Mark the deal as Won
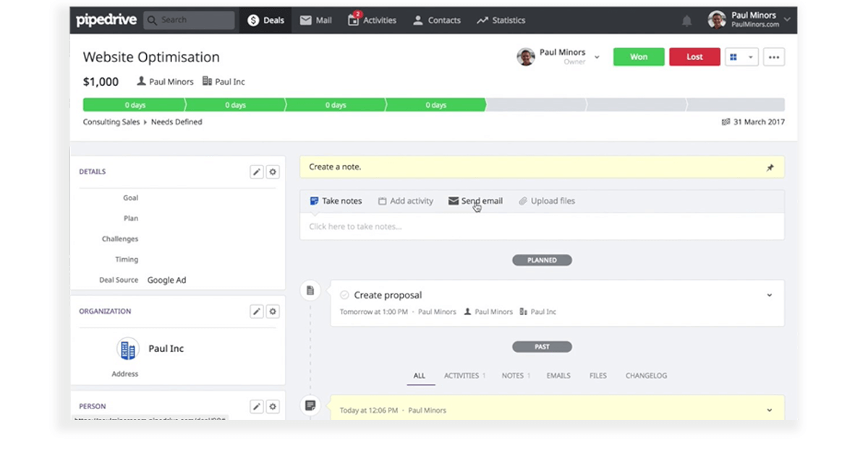Screen dimensions: 868x454 click(x=638, y=56)
